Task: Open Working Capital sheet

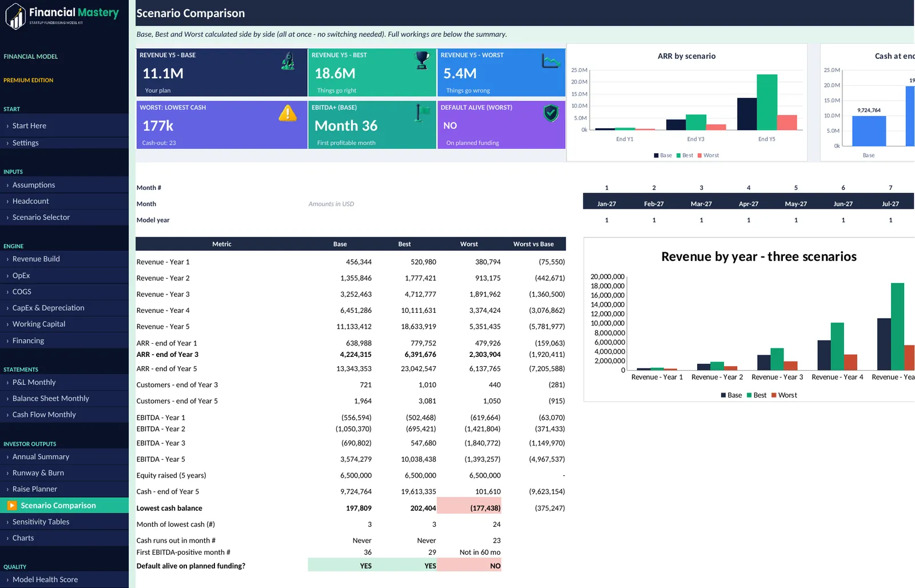Action: coord(64,324)
